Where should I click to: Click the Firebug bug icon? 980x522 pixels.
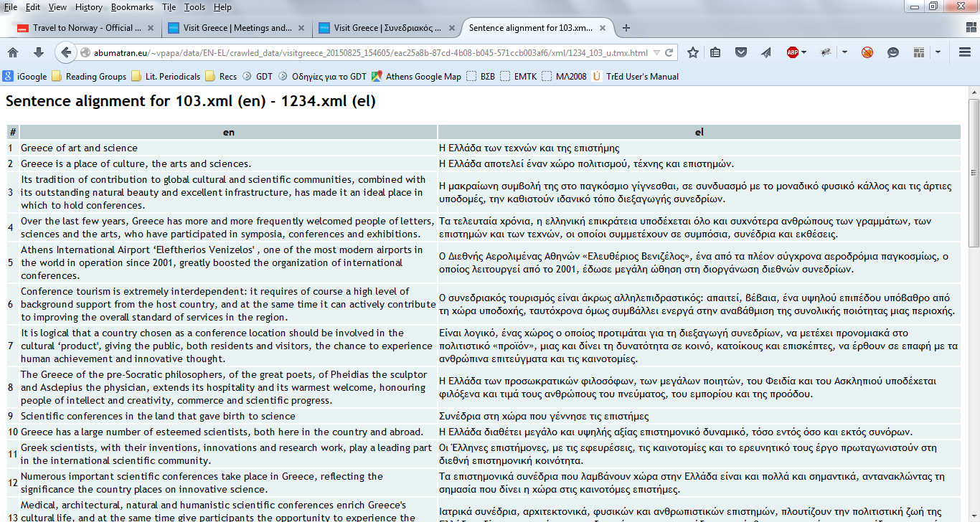[x=826, y=52]
